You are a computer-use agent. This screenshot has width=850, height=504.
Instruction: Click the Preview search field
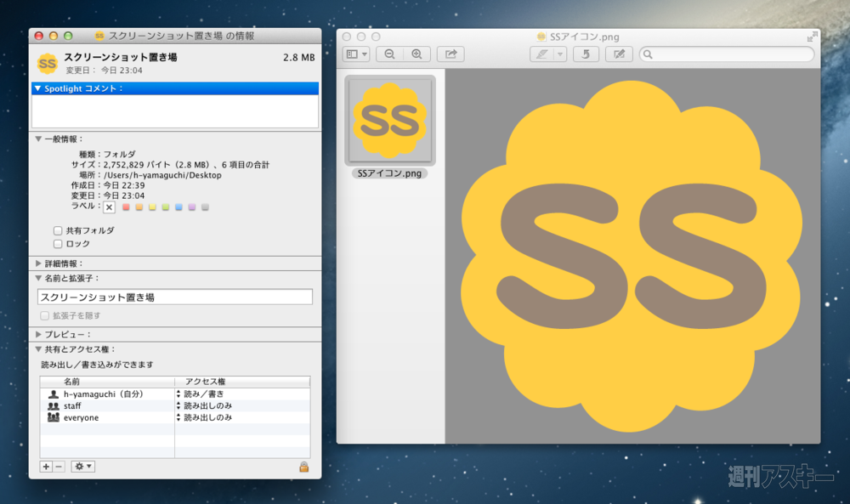pyautogui.click(x=727, y=54)
